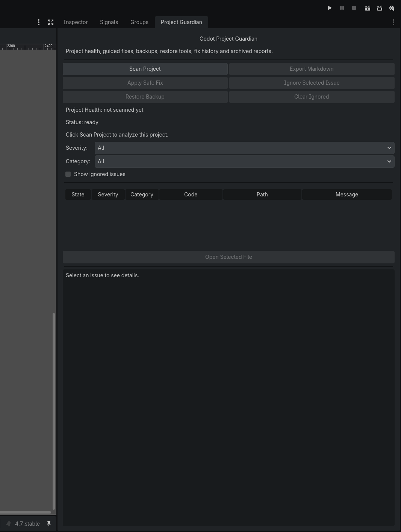
Task: Sort by the Severity column header
Action: click(x=108, y=195)
